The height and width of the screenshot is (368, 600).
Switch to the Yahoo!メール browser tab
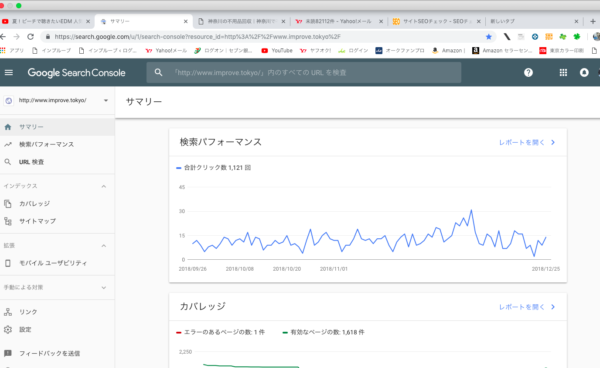coord(339,21)
